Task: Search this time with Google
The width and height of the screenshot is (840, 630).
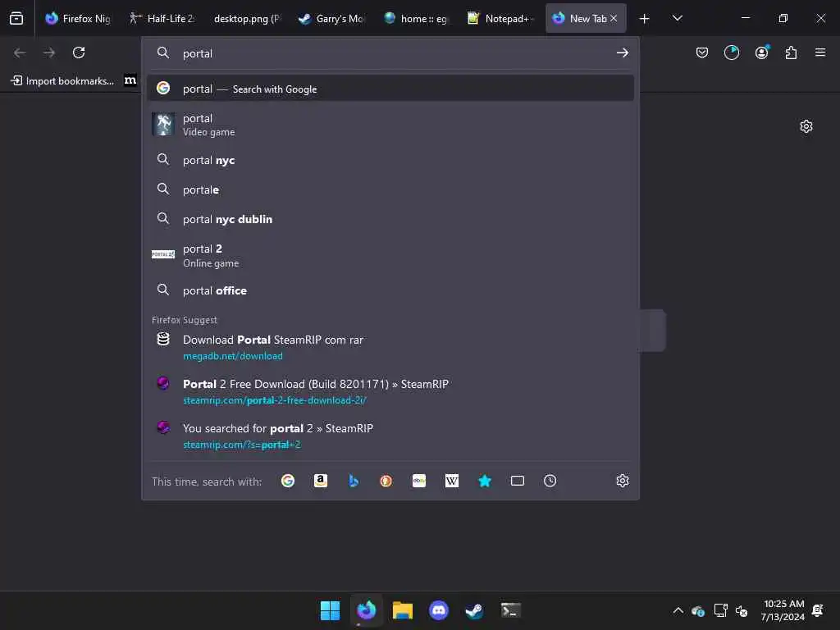Action: click(x=288, y=481)
